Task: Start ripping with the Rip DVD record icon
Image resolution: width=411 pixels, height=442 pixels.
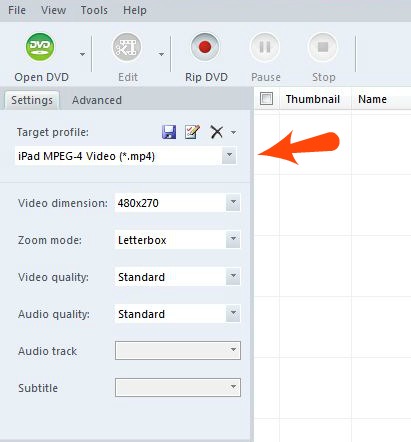Action: click(205, 47)
